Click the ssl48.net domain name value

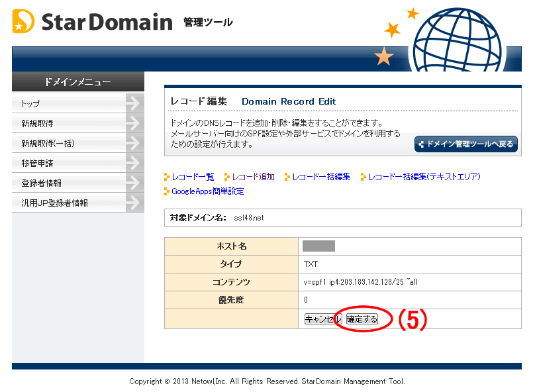point(249,218)
